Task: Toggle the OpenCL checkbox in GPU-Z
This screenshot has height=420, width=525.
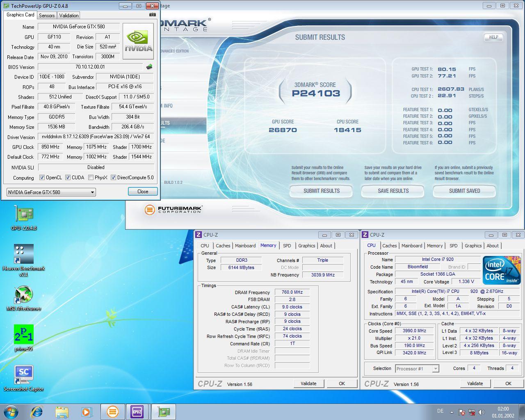Action: pyautogui.click(x=42, y=178)
